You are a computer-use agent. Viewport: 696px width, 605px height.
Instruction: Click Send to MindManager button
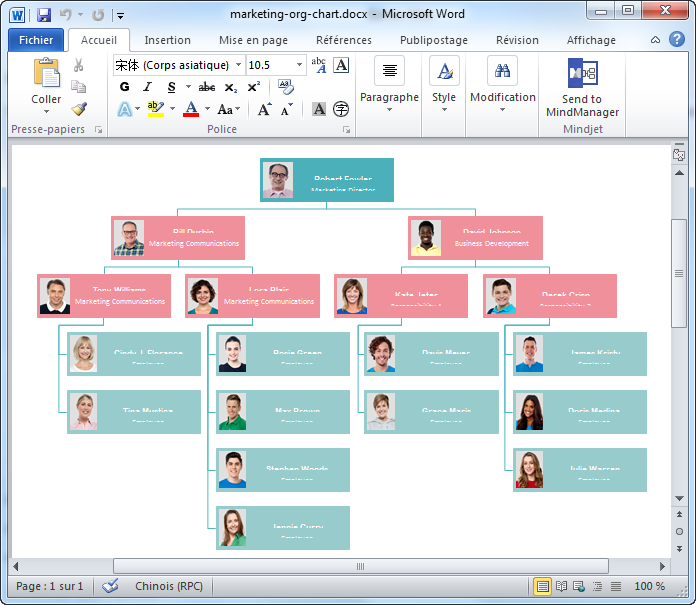[582, 87]
